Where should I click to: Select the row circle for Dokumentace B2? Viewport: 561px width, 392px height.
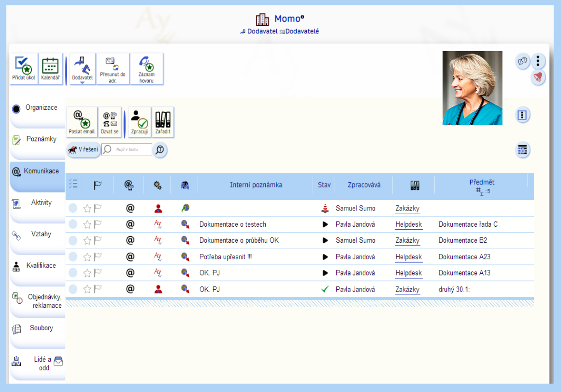73,240
